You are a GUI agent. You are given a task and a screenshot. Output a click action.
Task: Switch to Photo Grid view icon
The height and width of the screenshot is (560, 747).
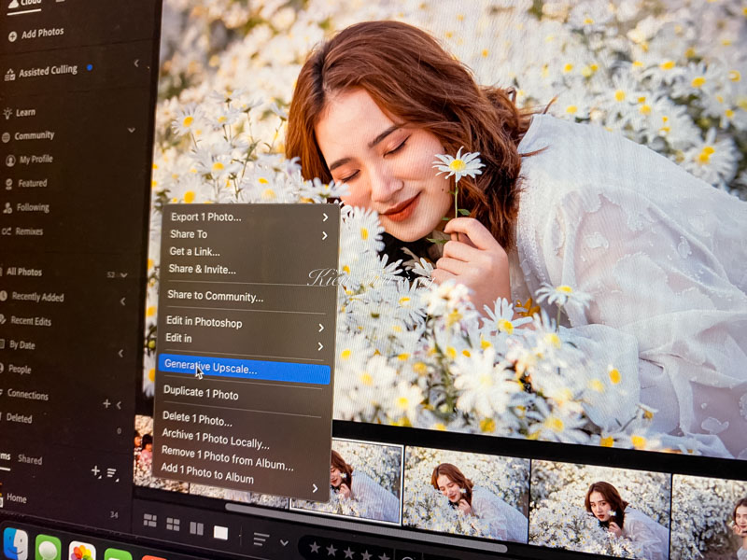[150, 521]
